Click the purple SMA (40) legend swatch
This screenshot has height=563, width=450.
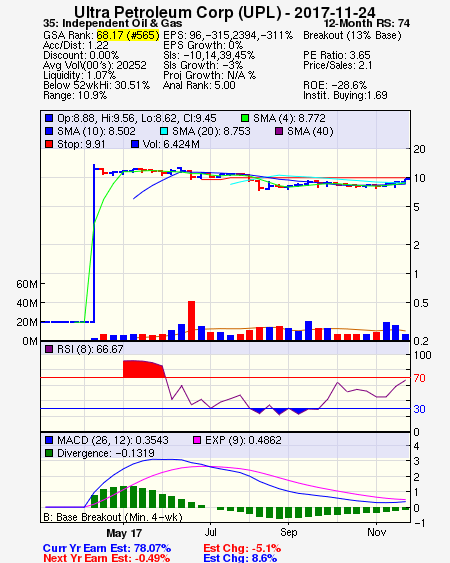[x=279, y=131]
